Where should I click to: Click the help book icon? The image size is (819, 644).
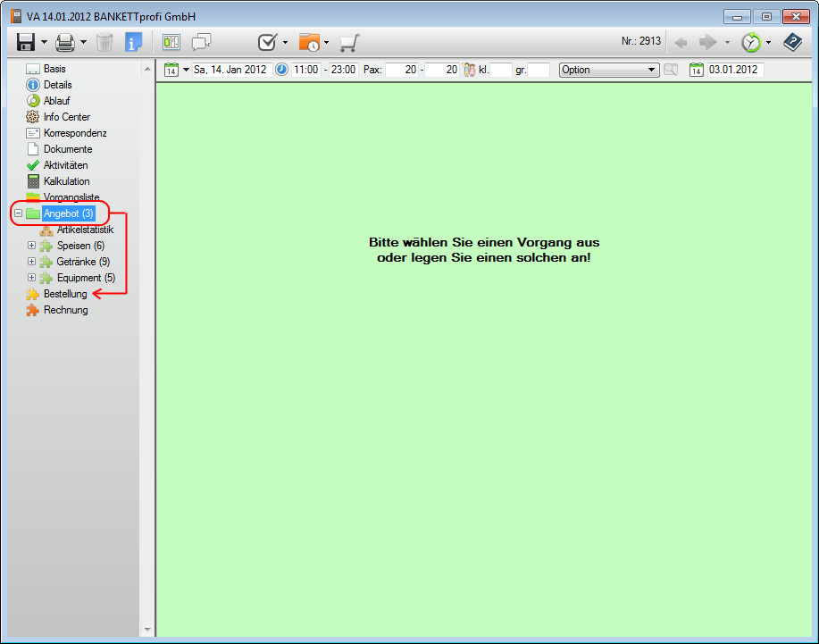click(792, 41)
